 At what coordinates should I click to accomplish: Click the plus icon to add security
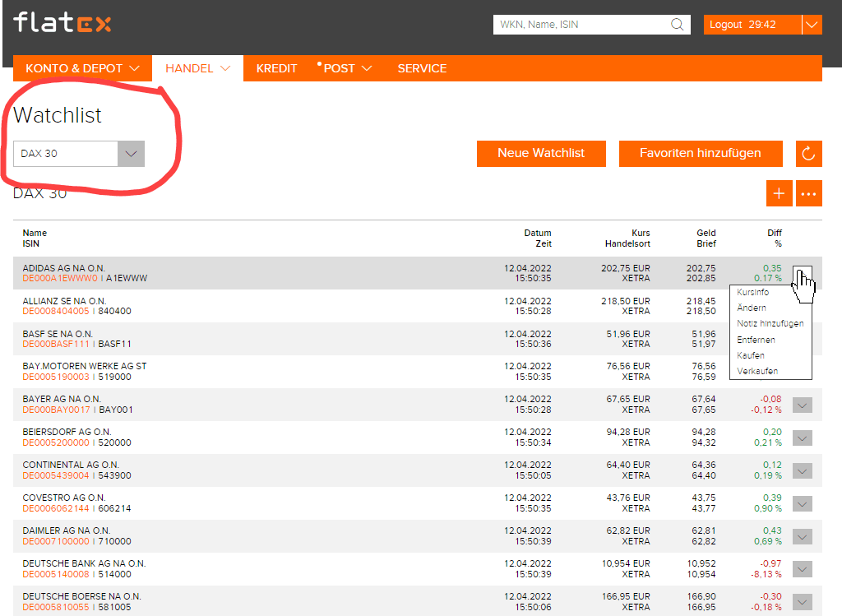[780, 193]
